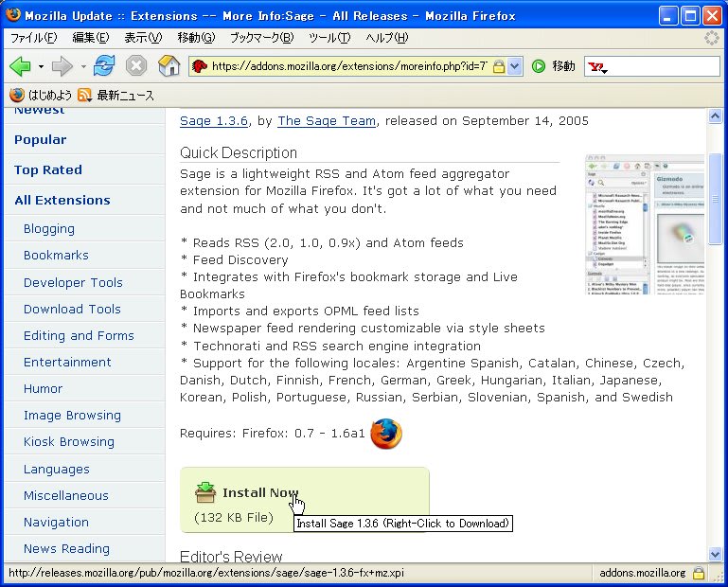The height and width of the screenshot is (587, 728).
Task: Open the ヘルプ(H) menu
Action: point(387,38)
